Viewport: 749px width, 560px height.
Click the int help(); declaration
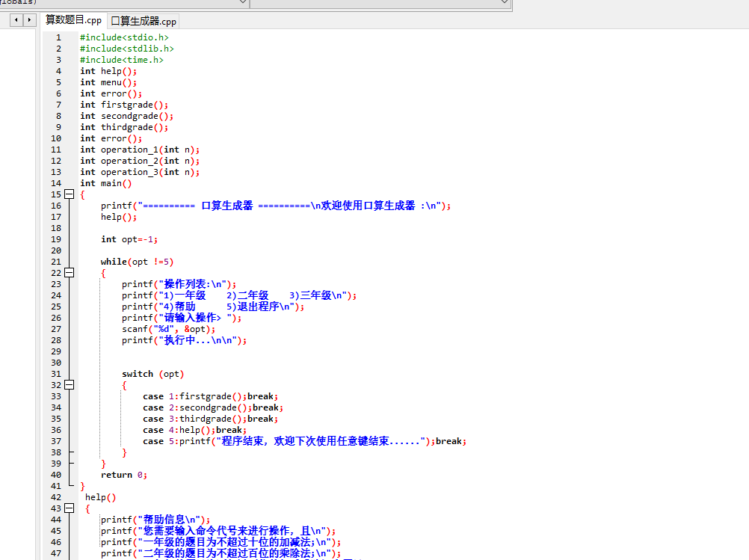pos(108,71)
